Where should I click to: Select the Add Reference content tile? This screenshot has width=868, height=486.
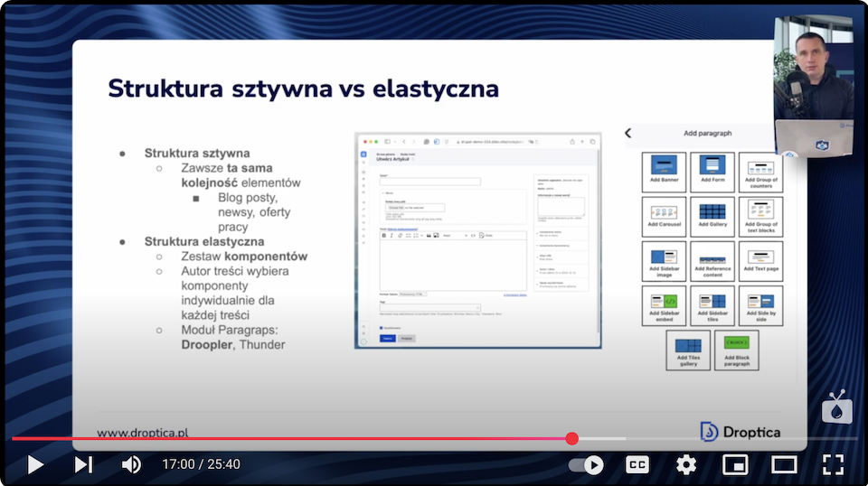712,261
